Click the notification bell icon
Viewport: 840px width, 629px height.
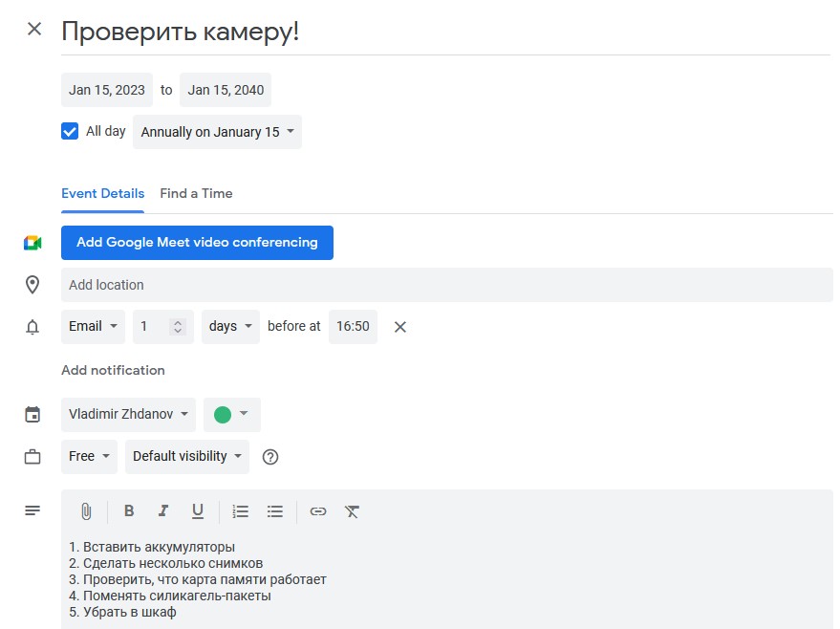(32, 327)
